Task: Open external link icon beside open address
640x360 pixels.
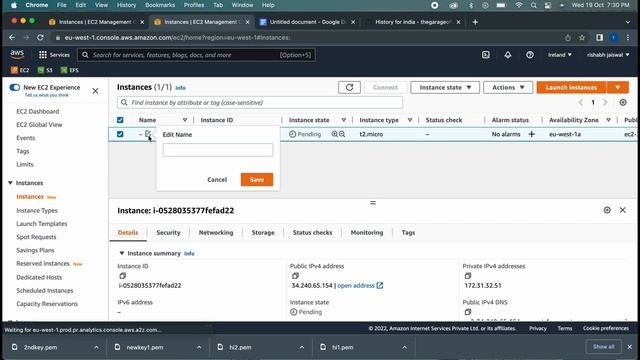Action: [x=380, y=285]
